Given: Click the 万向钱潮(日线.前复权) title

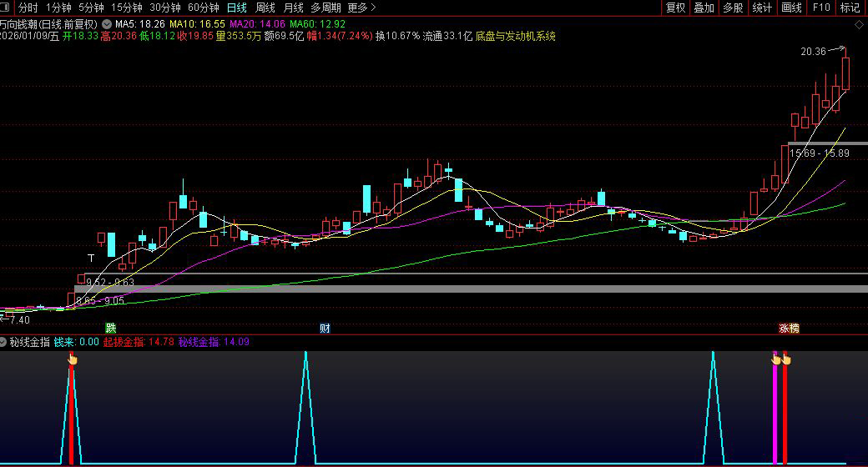Looking at the screenshot, I should 48,24.
